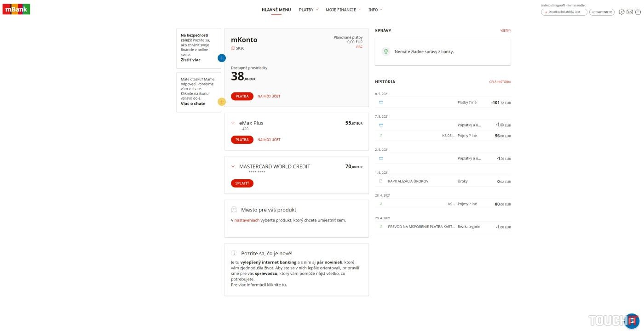Click the -101,72 EUR amount
Viewport: 644px width, 331px height.
501,103
